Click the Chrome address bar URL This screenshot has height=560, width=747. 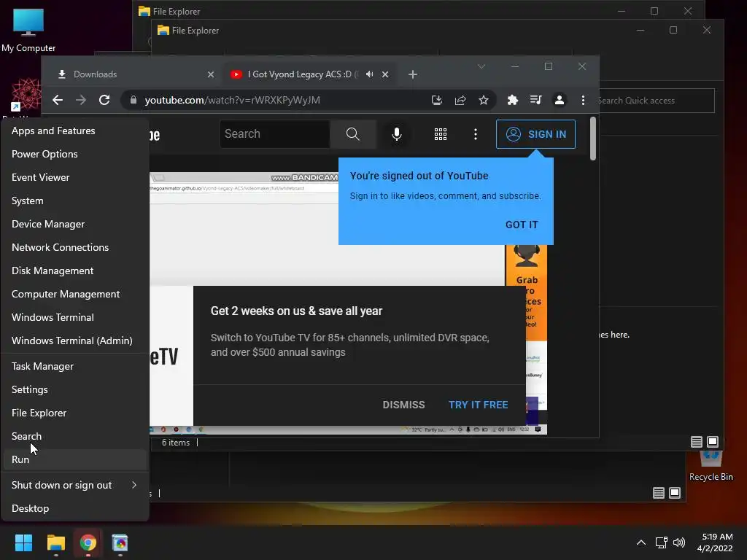pyautogui.click(x=233, y=100)
